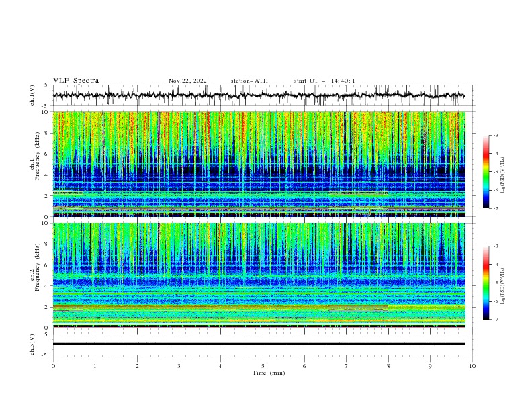Click time axis tick label "8"

pos(388,366)
